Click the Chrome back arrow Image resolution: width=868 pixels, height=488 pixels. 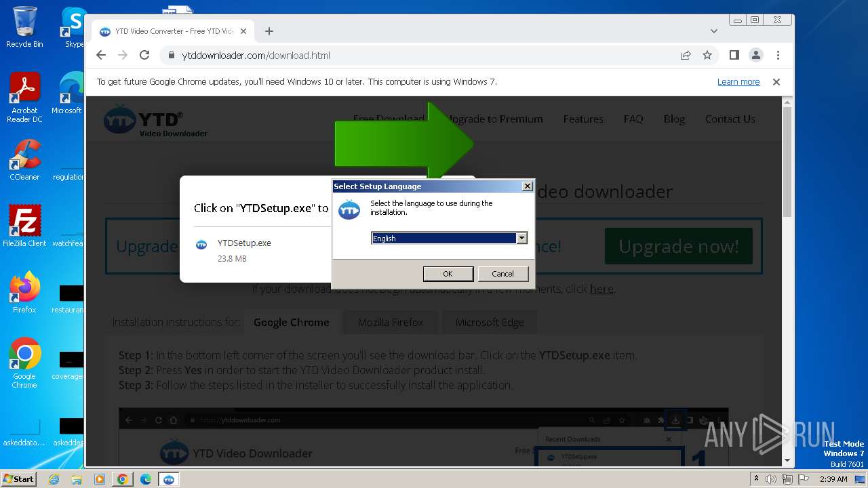pyautogui.click(x=101, y=55)
